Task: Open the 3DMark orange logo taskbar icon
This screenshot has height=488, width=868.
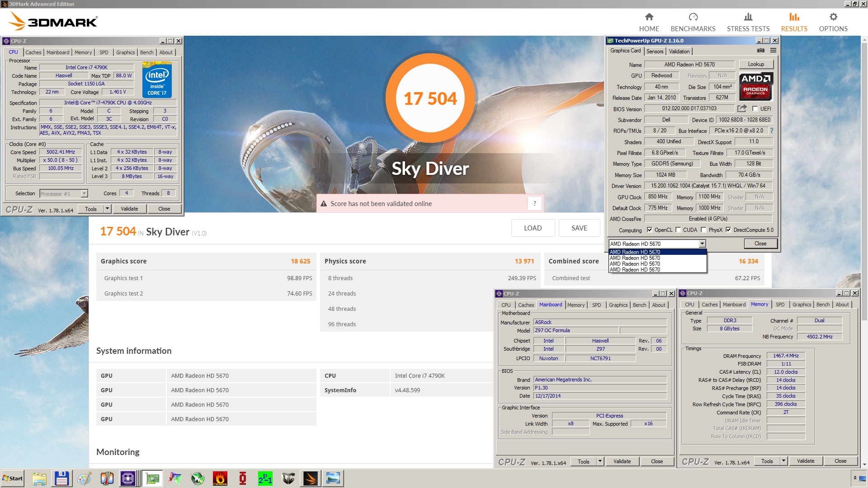Action: (x=311, y=479)
